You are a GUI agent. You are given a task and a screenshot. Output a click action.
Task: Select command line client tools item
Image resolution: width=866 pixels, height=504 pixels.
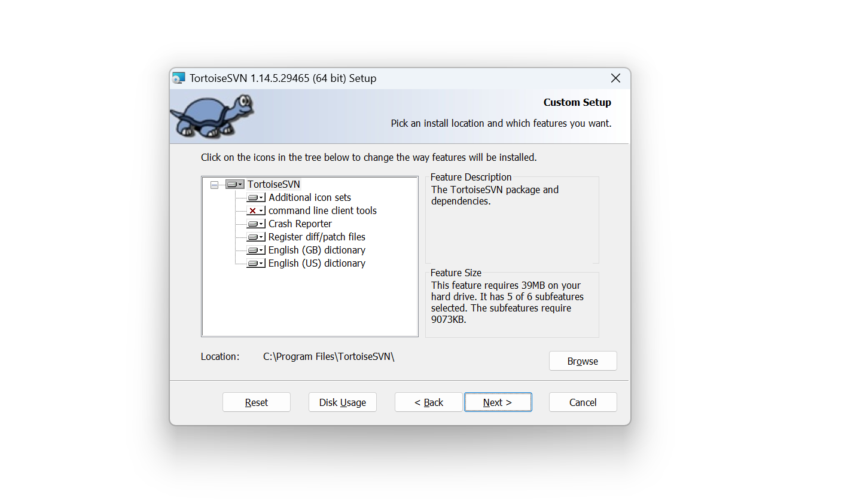click(322, 210)
